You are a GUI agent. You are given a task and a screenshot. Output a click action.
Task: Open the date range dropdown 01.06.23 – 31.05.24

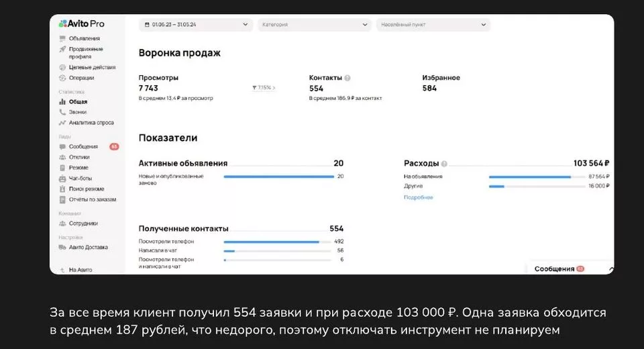point(196,25)
